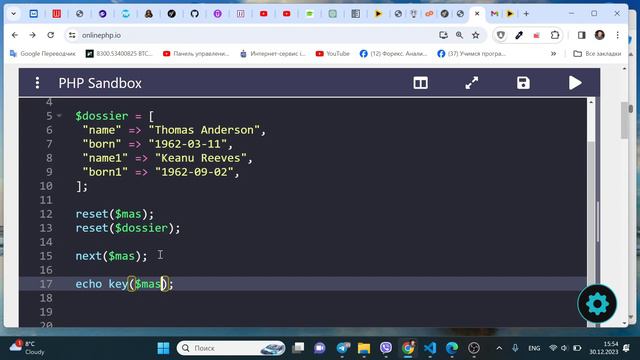Image resolution: width=640 pixels, height=360 pixels.
Task: Open Учимся програм... bookmark
Action: (471, 53)
